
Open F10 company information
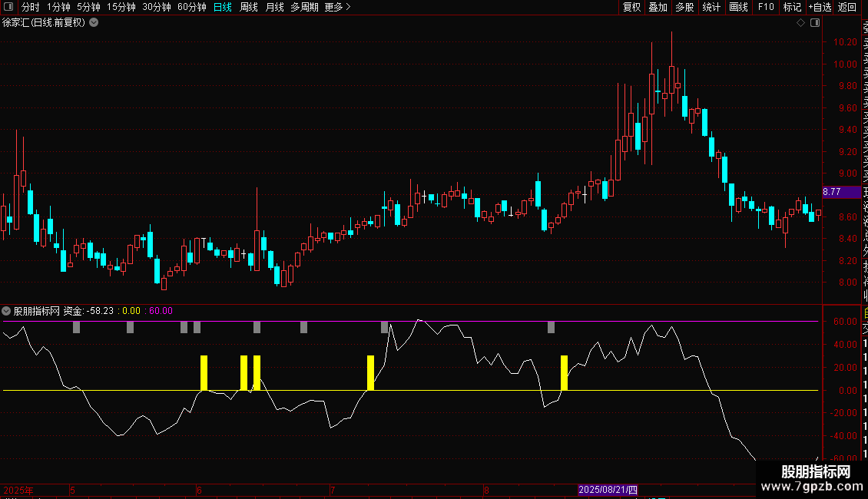766,7
